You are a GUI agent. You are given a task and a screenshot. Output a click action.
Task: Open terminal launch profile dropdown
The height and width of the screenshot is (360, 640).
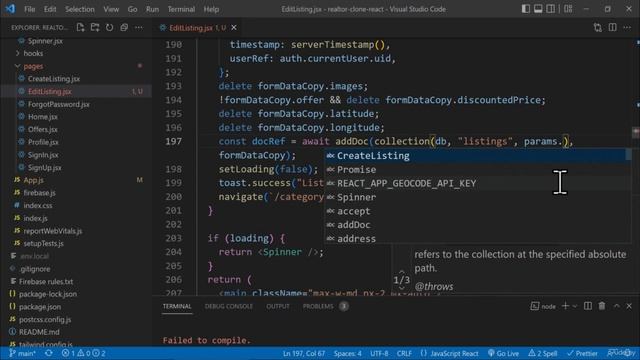pos(575,306)
